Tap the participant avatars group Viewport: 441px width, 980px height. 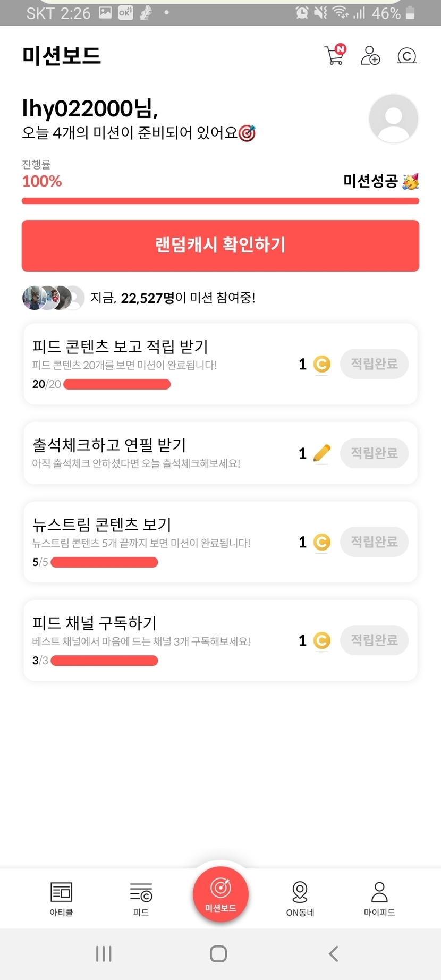[53, 298]
